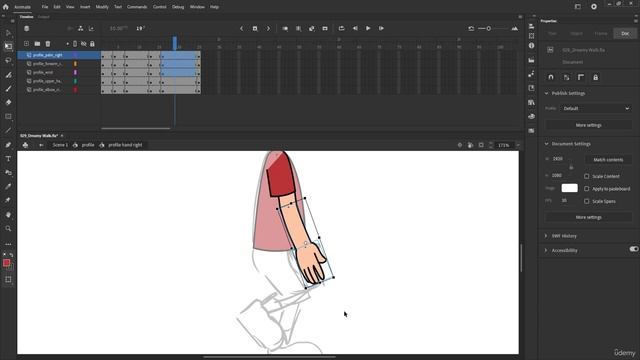Select the Zoom magnifier tool
Viewport: 640px width, 360px height.
point(8,229)
